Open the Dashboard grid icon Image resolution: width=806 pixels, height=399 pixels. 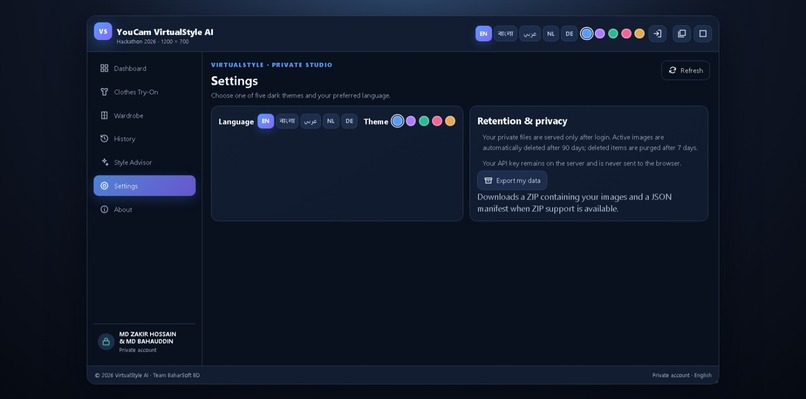pyautogui.click(x=104, y=68)
